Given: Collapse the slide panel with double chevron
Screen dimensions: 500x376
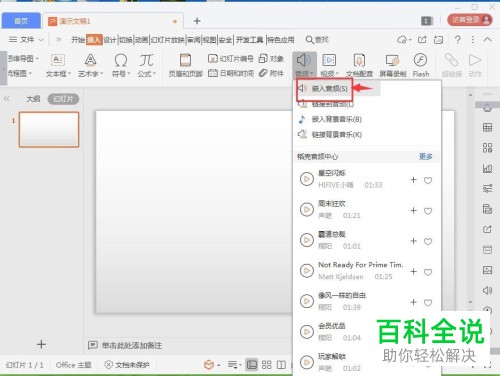Looking at the screenshot, I should click(x=7, y=99).
